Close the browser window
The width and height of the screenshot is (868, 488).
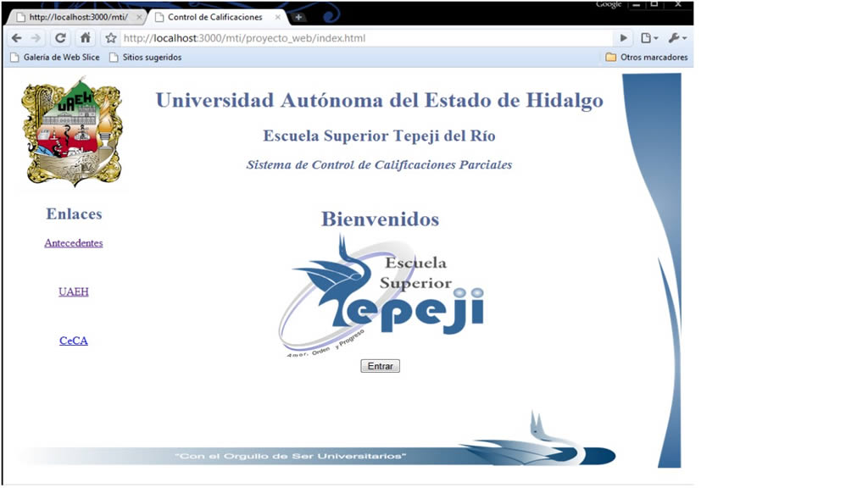[678, 4]
